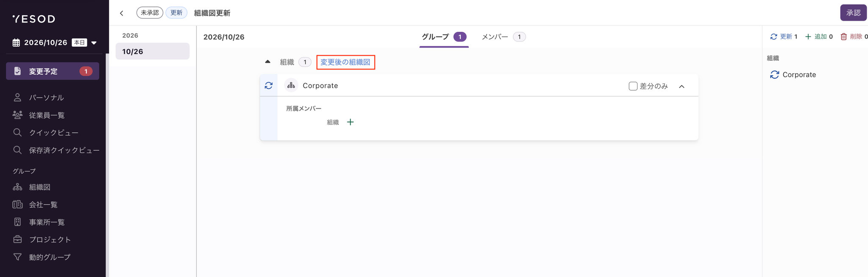Open 保存済クイックビュー
868x277 pixels.
64,150
